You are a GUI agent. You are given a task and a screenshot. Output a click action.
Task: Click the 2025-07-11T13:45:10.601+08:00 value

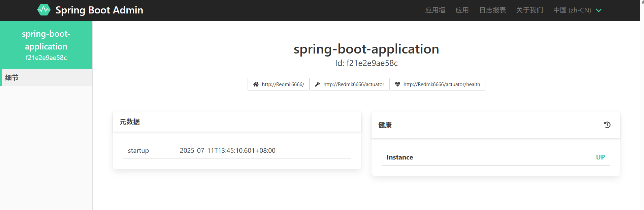coord(228,150)
